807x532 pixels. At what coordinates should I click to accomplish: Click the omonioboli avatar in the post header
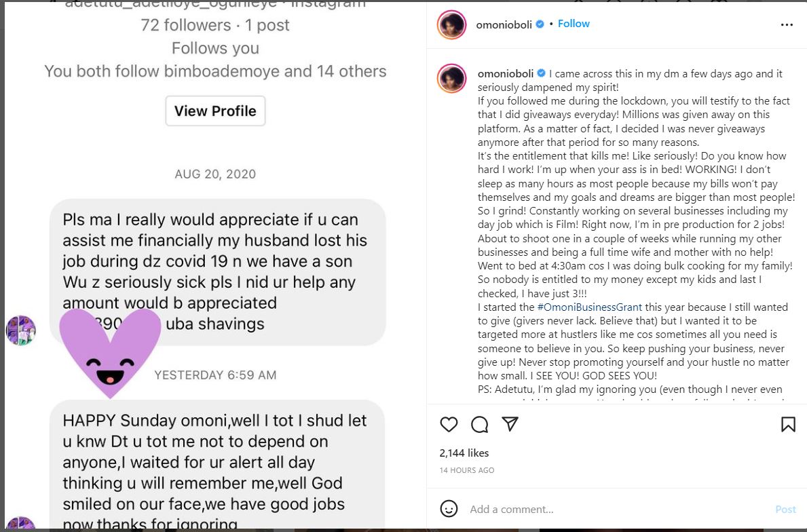(451, 25)
